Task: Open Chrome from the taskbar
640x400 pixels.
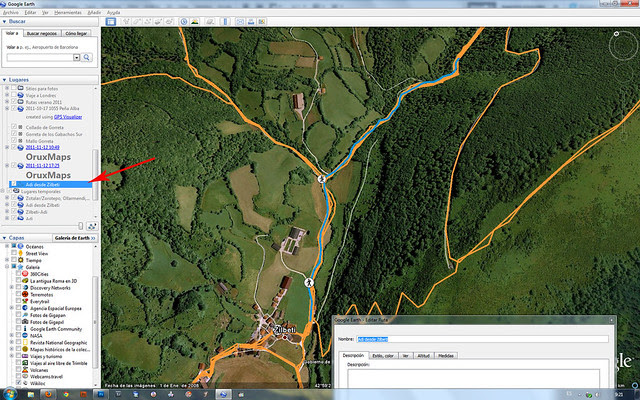Action: 66,394
